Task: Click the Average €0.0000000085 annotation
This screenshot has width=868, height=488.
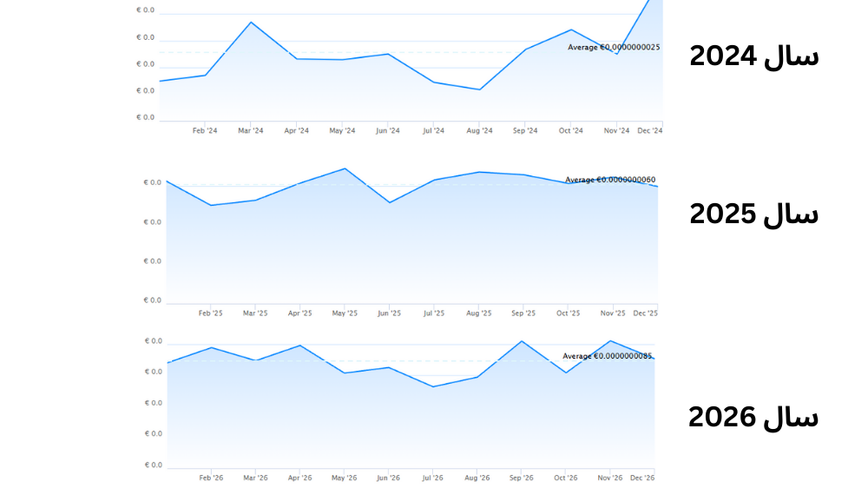Action: [608, 356]
